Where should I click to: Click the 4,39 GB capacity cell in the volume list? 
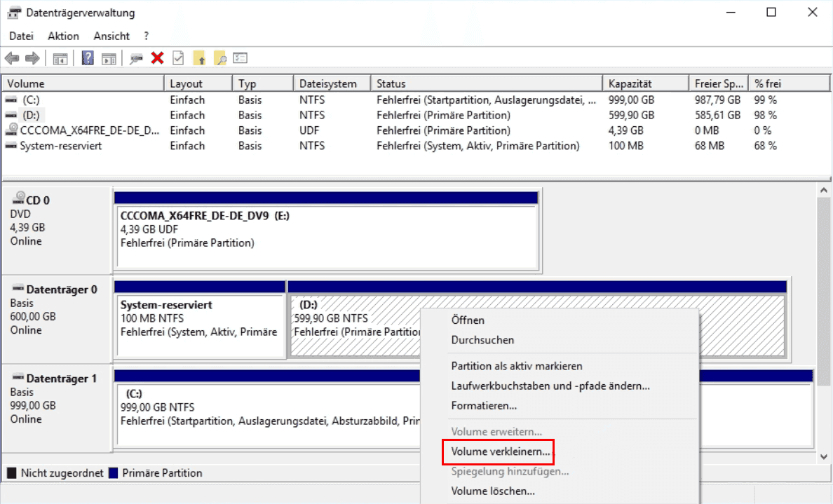[626, 130]
